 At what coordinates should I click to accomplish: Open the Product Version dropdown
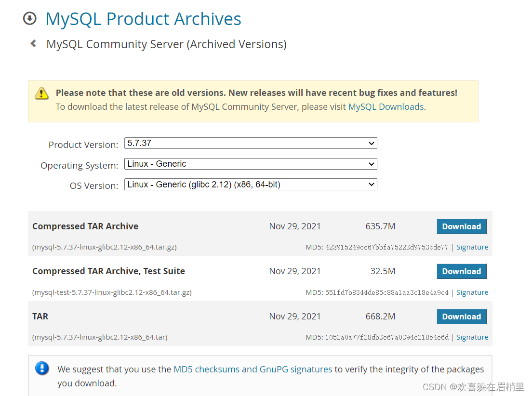coord(251,143)
